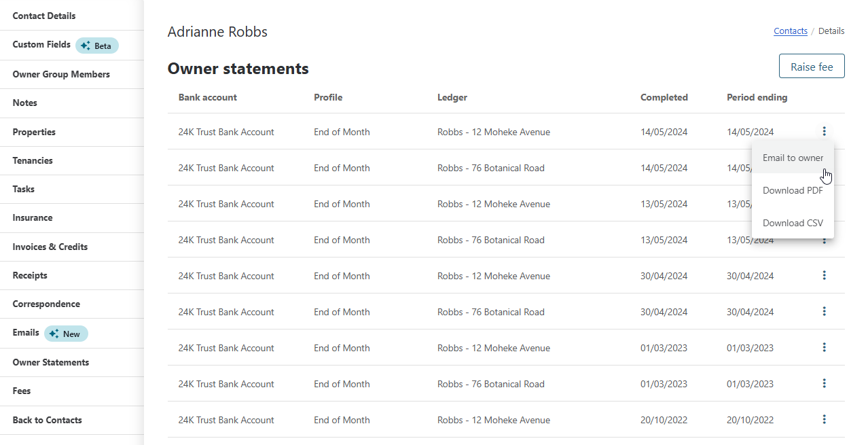Select Email to owner option
The image size is (868, 445).
pos(793,158)
